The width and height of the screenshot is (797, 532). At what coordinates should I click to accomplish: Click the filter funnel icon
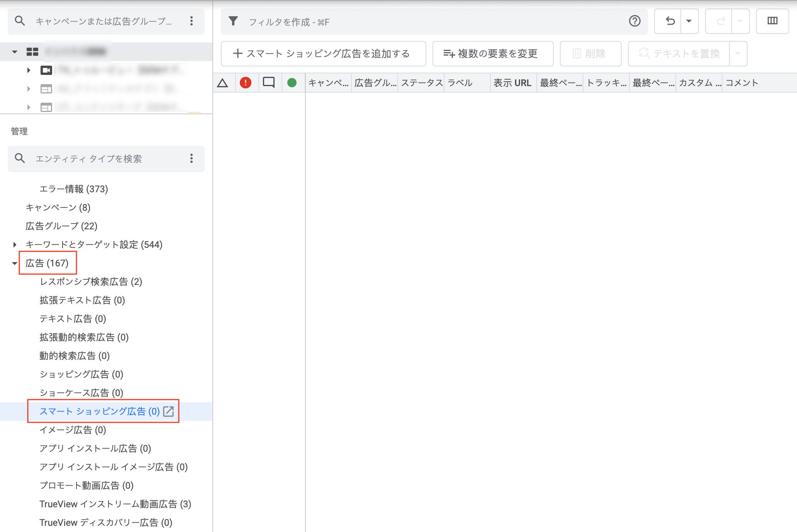coord(233,21)
